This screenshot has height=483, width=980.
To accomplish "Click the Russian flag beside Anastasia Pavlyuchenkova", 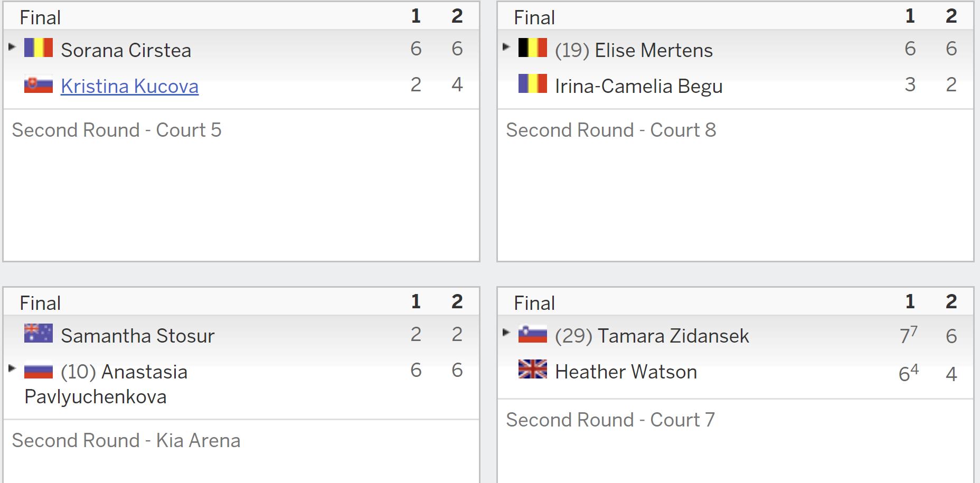I will [39, 370].
